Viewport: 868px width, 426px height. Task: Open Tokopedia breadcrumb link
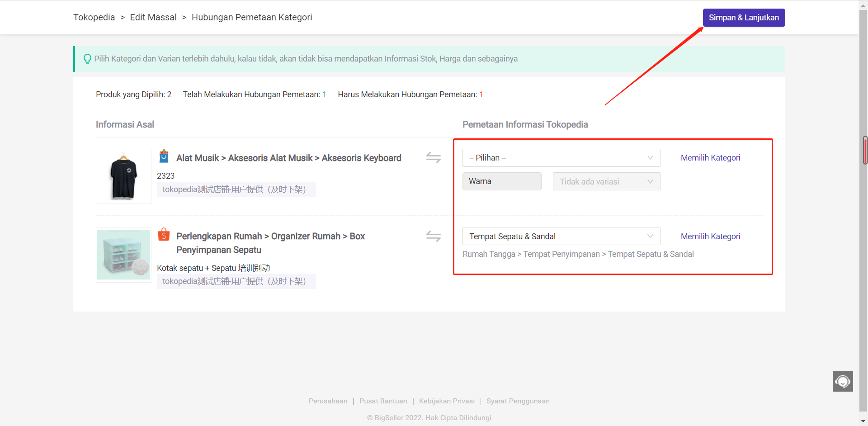coord(94,17)
